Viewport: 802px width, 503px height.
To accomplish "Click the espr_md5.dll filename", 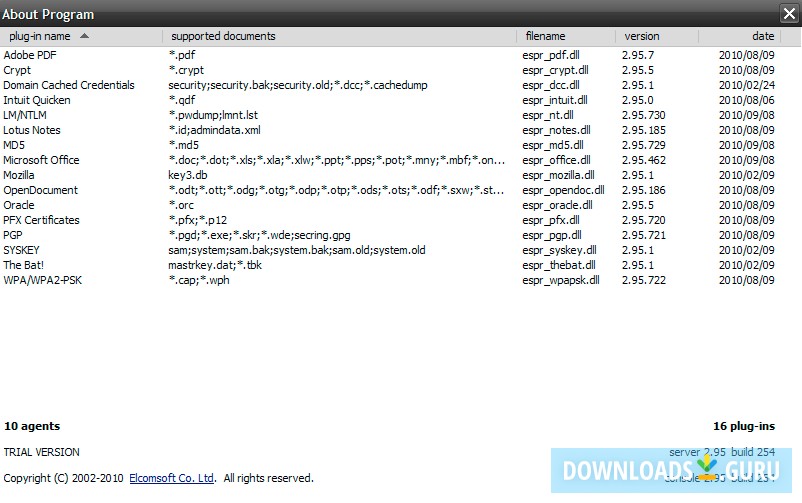I will click(x=553, y=145).
